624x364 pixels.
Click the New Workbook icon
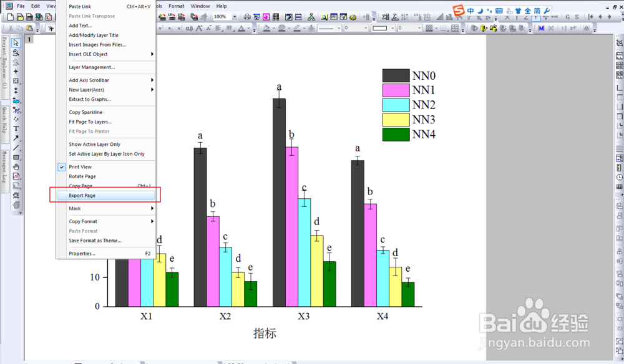[30, 17]
